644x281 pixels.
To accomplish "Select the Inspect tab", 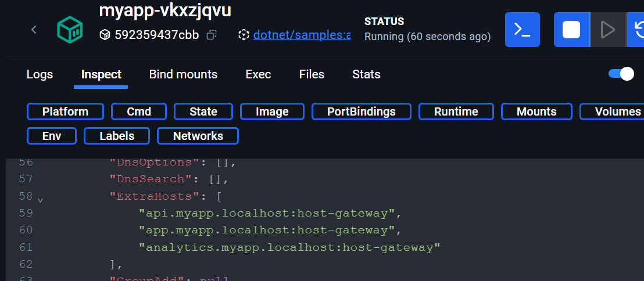I will click(x=101, y=74).
